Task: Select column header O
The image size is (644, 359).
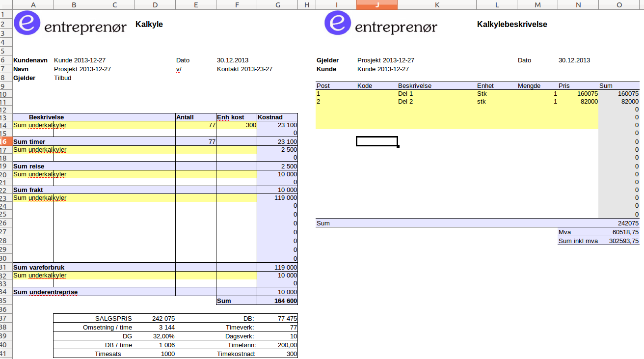Action: [619, 4]
